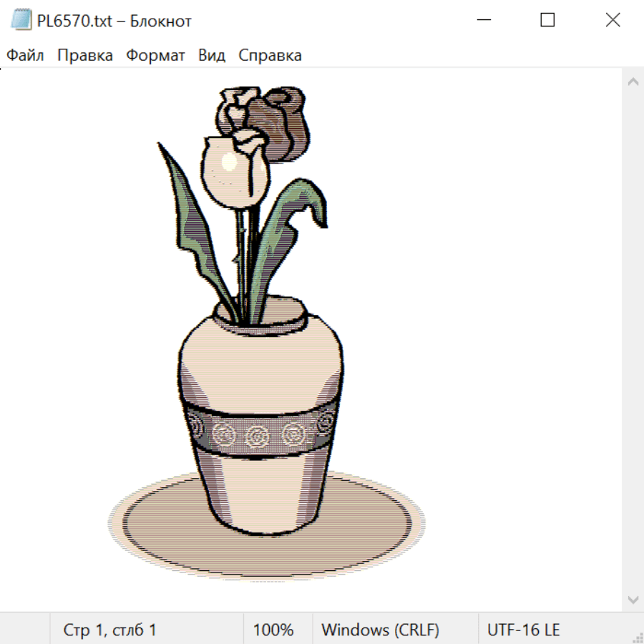This screenshot has height=644, width=644.
Task: Click the PL6570.txt – Блокнот title text
Action: 114,21
